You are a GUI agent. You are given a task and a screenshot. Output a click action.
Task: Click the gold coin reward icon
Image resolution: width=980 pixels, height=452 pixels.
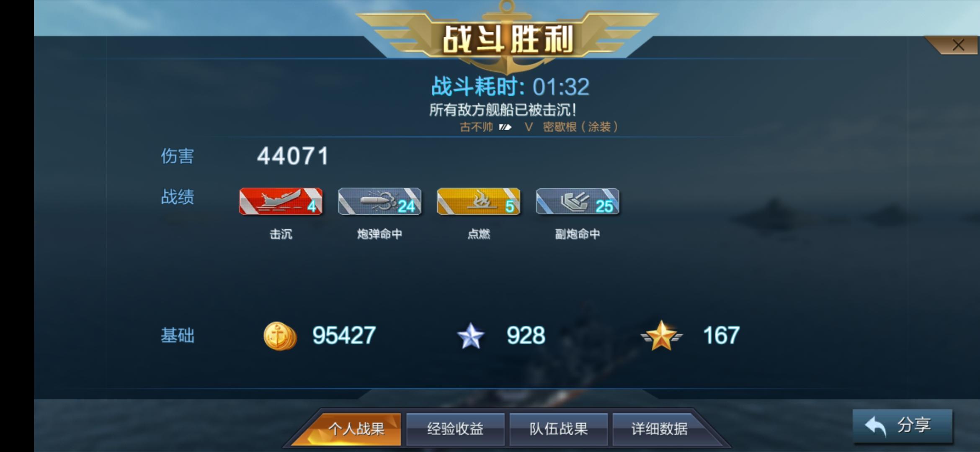click(280, 336)
